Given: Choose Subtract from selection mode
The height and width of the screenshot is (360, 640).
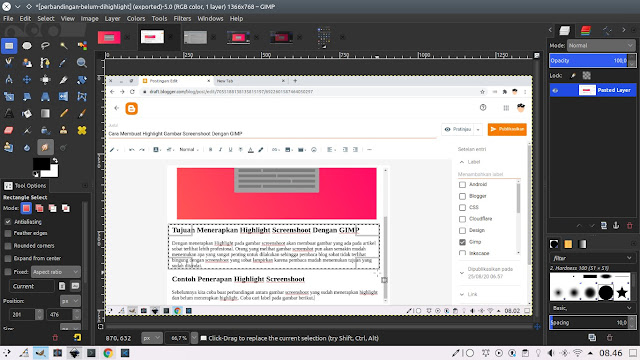Looking at the screenshot, I should click(53, 208).
